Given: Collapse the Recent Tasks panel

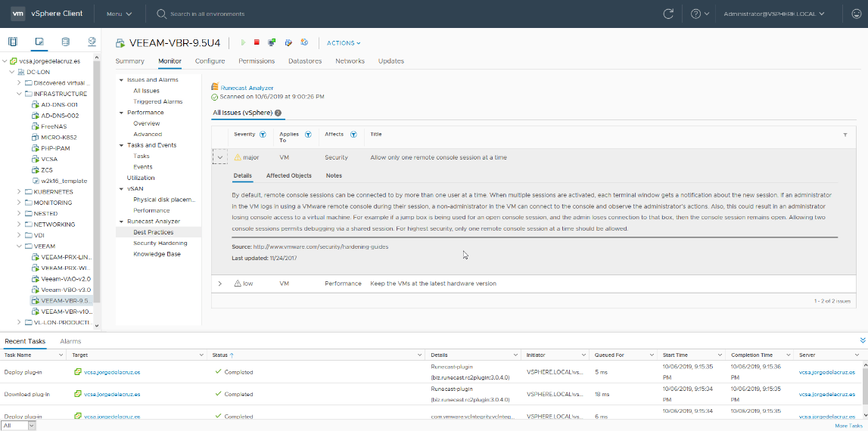Looking at the screenshot, I should click(x=863, y=340).
